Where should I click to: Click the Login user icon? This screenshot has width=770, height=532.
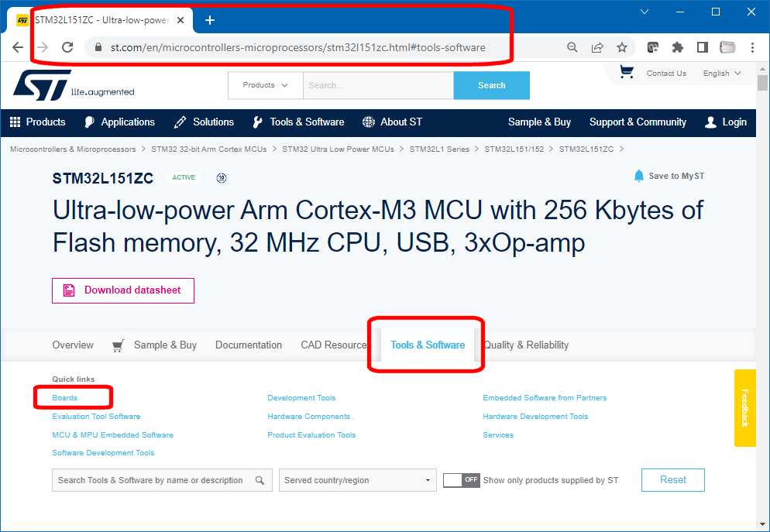pyautogui.click(x=710, y=122)
